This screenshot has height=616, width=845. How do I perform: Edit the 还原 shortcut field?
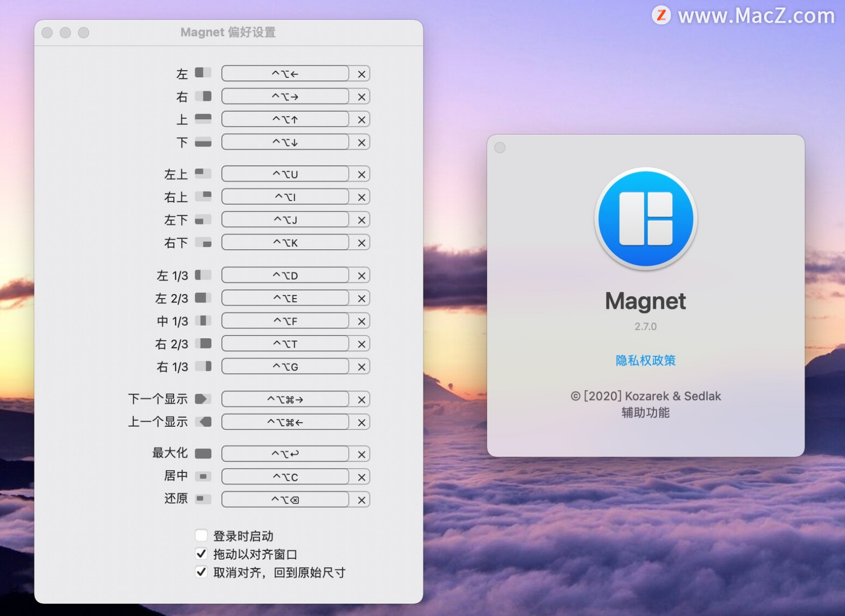click(x=285, y=499)
